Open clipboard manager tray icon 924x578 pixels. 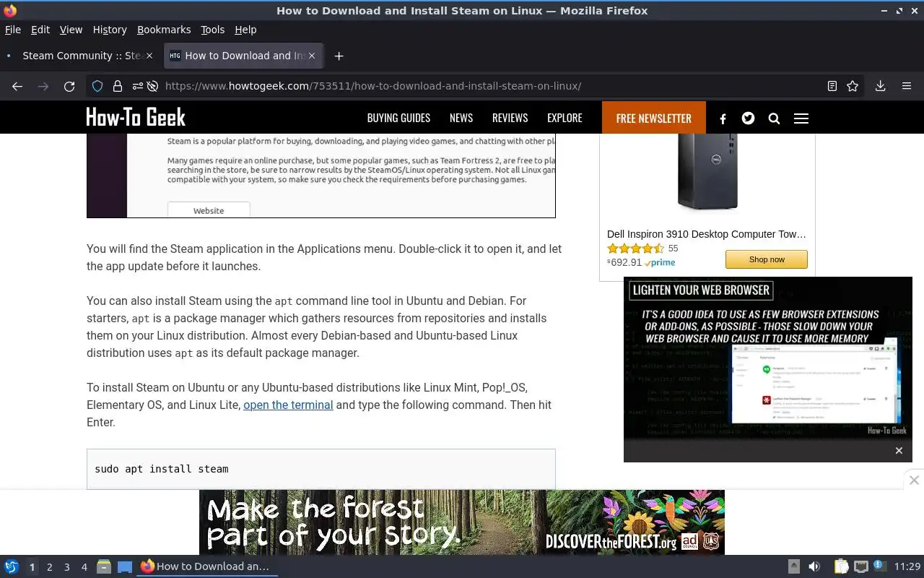[x=841, y=566]
